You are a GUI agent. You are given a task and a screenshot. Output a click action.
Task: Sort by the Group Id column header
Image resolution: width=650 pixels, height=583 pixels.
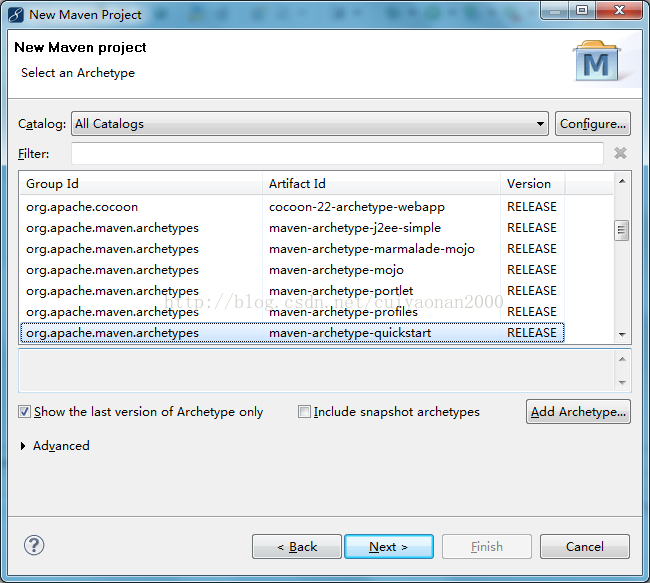[140, 183]
